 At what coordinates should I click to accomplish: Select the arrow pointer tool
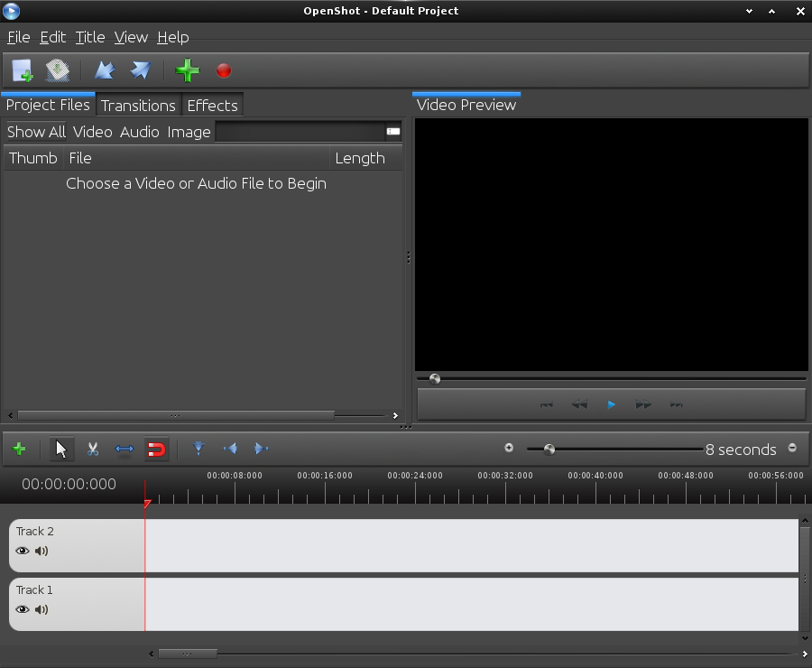coord(61,449)
